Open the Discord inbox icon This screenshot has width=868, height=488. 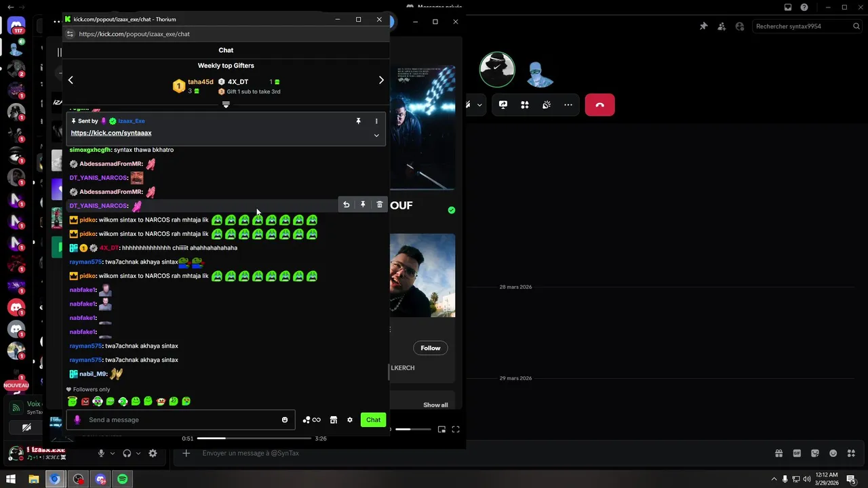tap(788, 7)
